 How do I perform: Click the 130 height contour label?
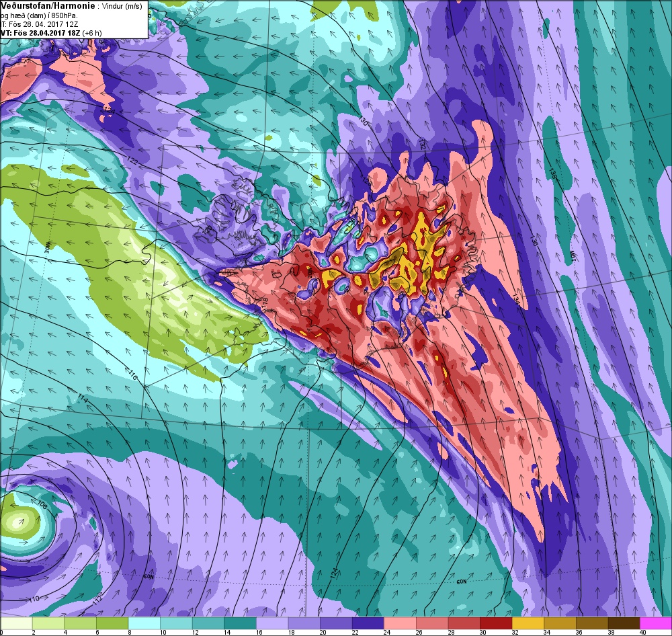pos(363,121)
